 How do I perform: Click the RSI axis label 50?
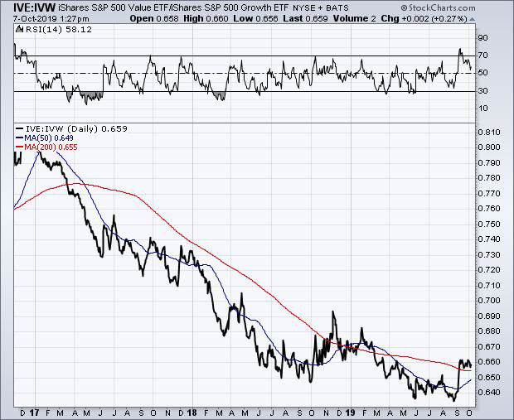(482, 73)
